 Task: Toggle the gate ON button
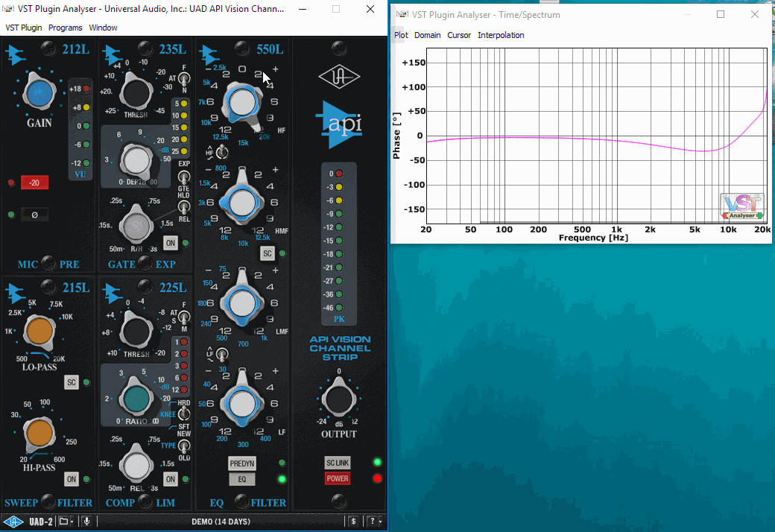tap(171, 243)
